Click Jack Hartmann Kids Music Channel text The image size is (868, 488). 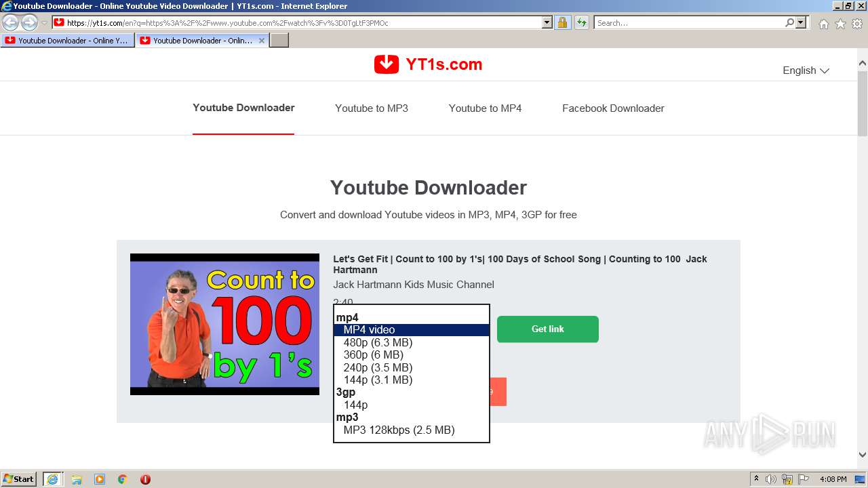414,285
